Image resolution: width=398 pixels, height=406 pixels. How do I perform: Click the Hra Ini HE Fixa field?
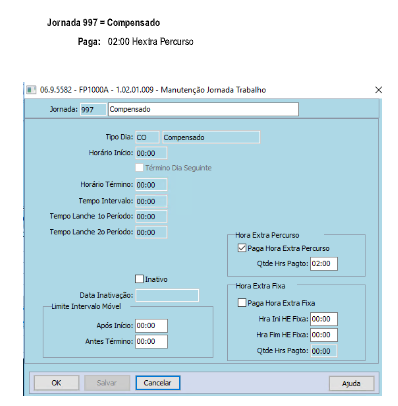click(324, 319)
